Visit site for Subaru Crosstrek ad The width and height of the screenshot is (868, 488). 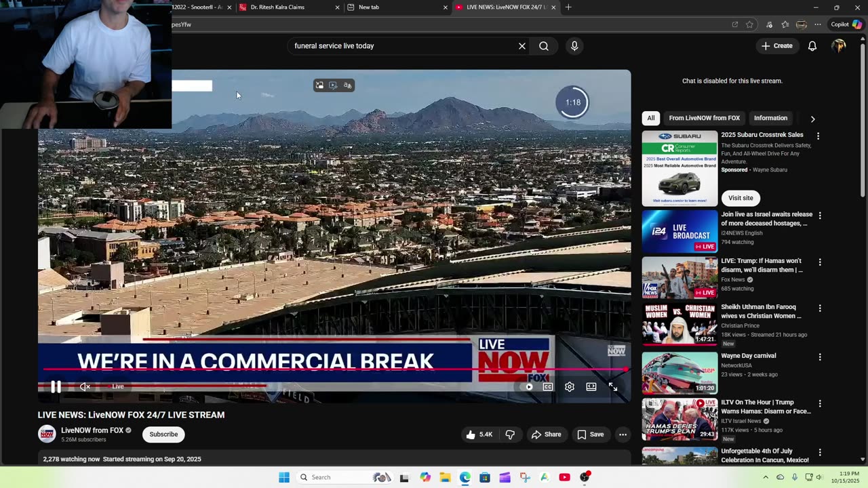[x=741, y=198]
